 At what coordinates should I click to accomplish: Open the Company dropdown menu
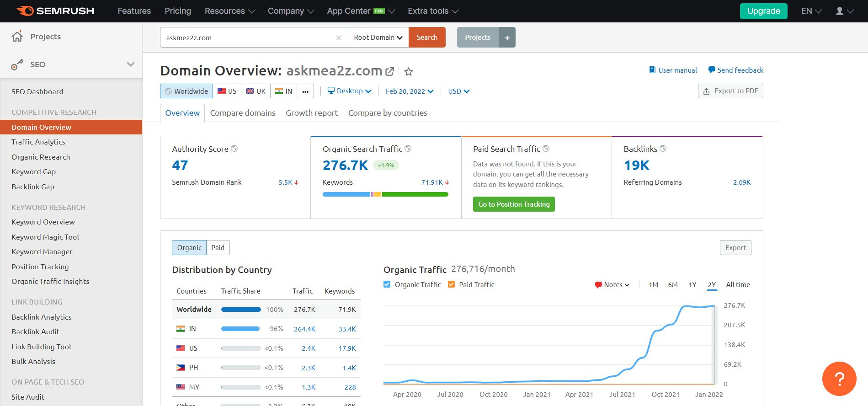[x=291, y=11]
